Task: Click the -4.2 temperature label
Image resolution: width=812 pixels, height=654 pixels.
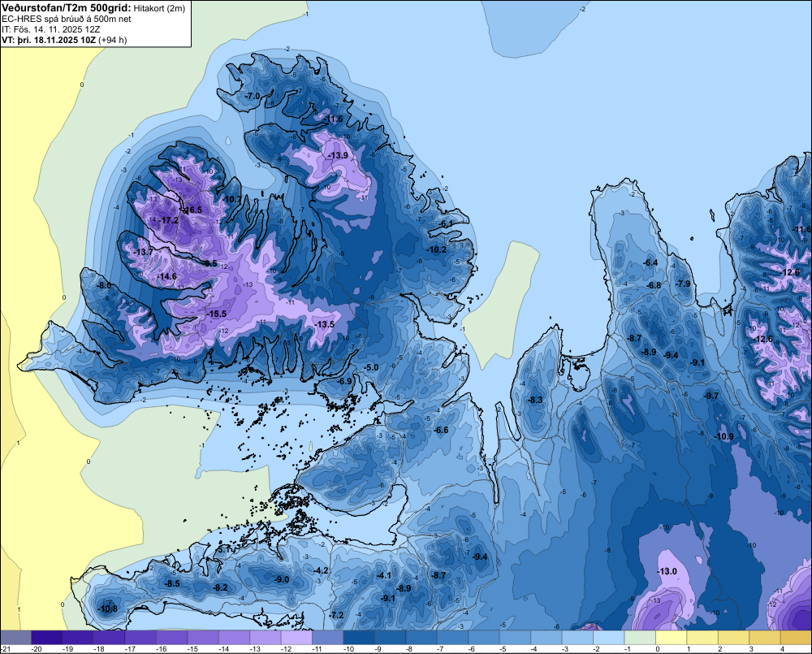Action: (x=321, y=570)
